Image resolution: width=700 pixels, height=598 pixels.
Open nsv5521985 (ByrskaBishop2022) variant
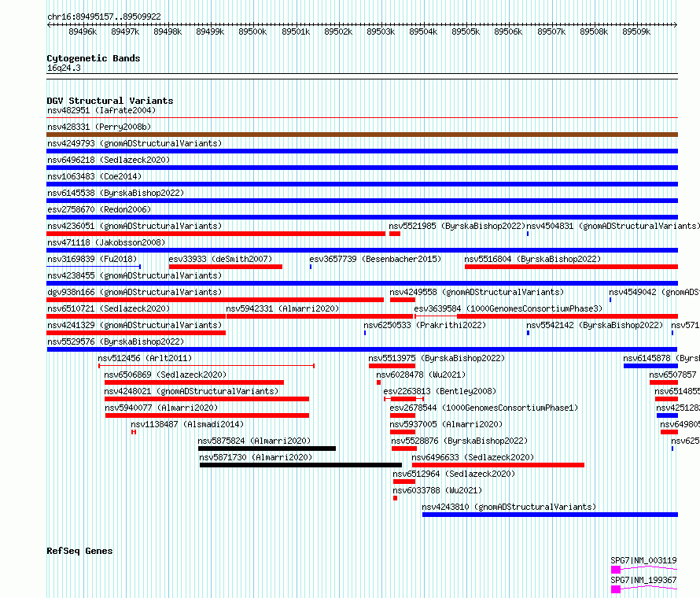click(x=457, y=226)
